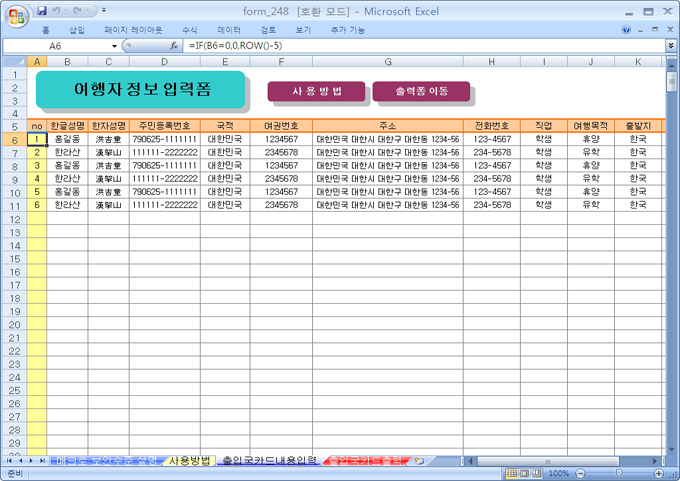Open the Name Box dropdown arrow

[x=114, y=46]
